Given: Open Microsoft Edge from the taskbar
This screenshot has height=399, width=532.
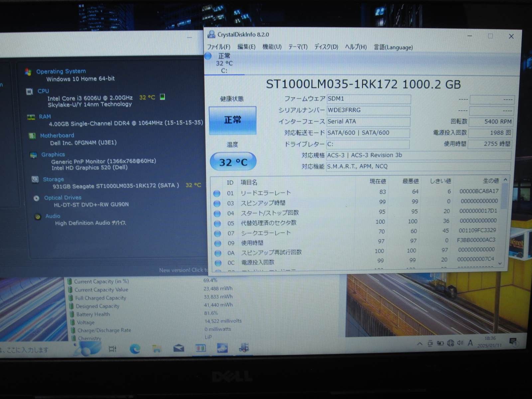Looking at the screenshot, I should pyautogui.click(x=135, y=348).
